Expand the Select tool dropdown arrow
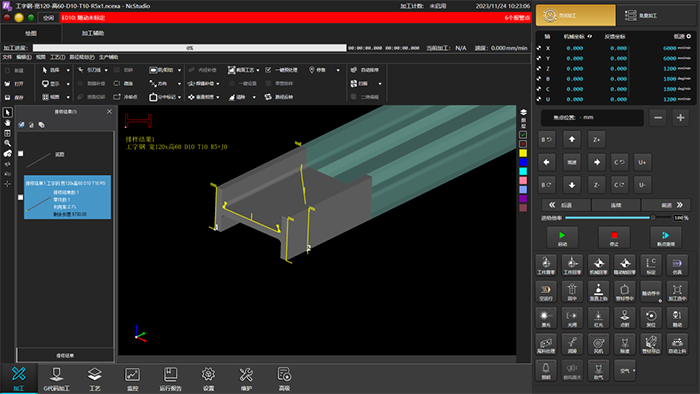This screenshot has height=394, width=700. 68,70
